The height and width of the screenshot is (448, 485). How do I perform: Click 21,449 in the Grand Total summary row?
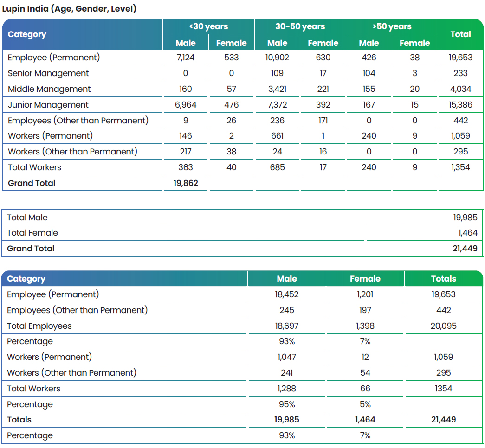tap(465, 249)
